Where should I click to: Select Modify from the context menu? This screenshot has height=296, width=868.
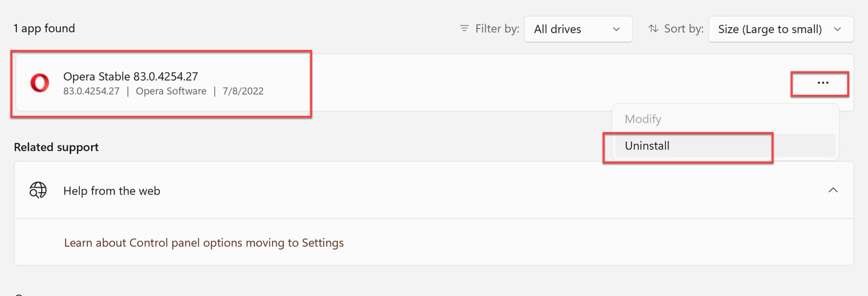tap(643, 119)
